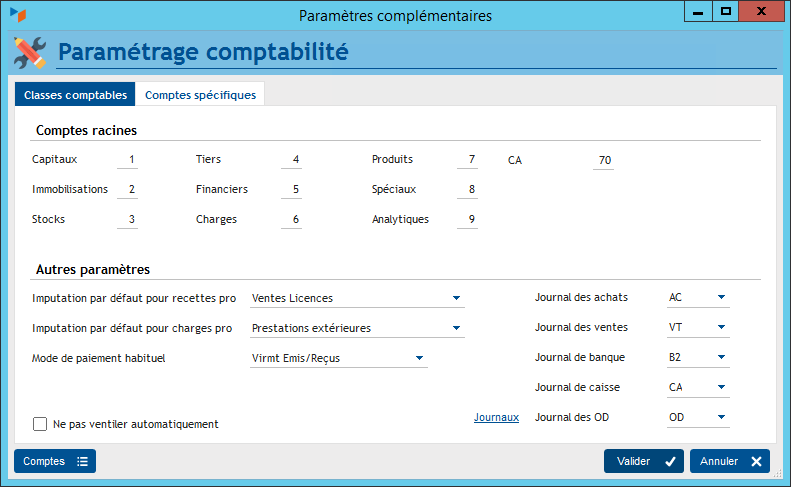
Task: Click the X icon on Annuler button
Action: pos(756,461)
